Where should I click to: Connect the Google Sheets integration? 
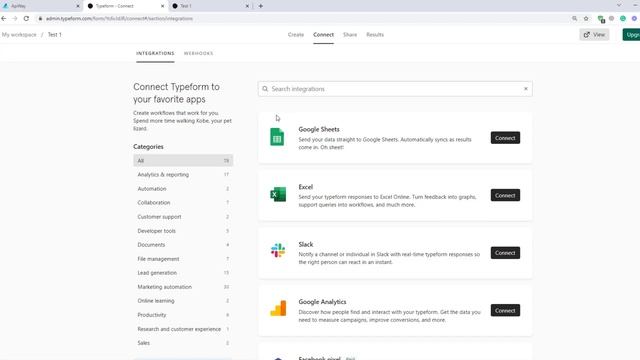click(505, 138)
